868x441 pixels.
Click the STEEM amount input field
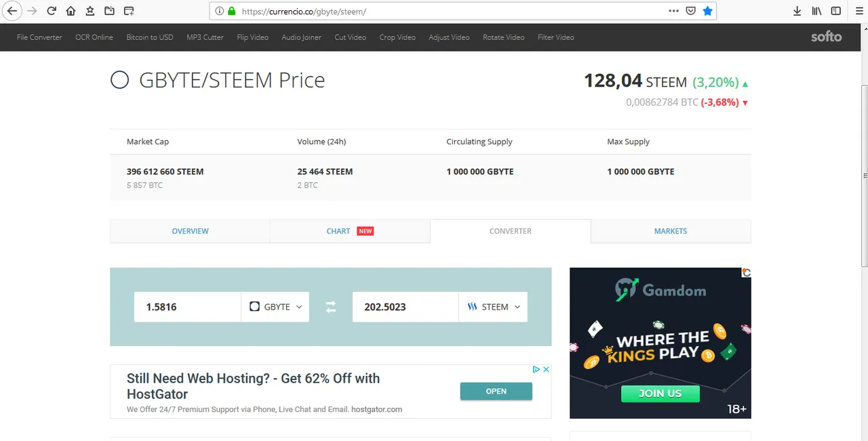pos(406,307)
